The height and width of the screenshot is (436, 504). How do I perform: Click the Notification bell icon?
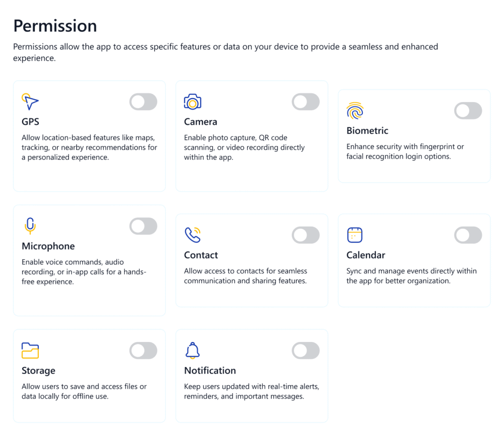[x=192, y=351]
